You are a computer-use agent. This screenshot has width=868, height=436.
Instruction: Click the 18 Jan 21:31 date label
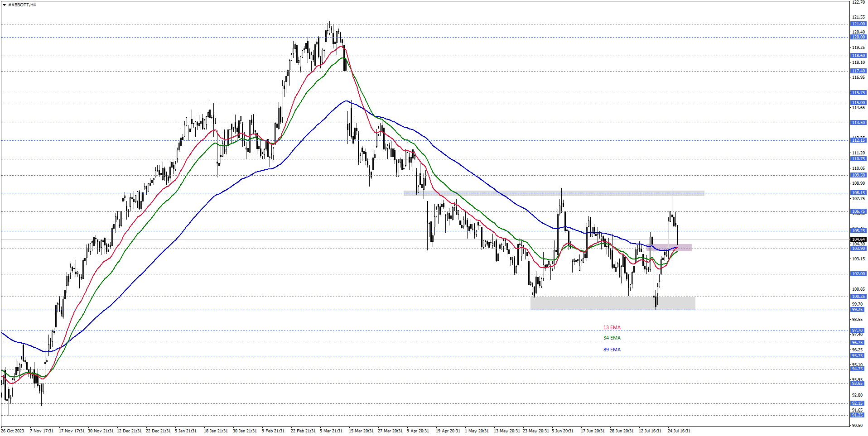216,431
